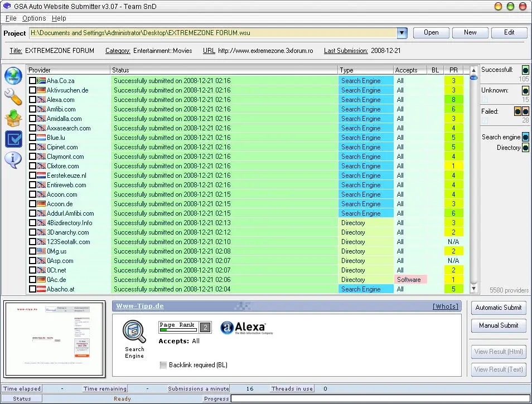Click the flag icon beside Amidalla.com
The height and width of the screenshot is (404, 532).
pos(41,119)
